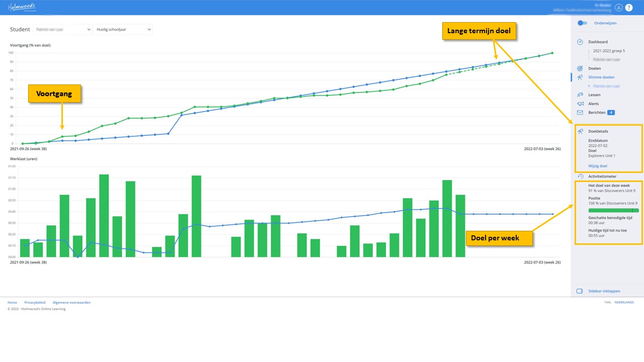Open the Huidig schooljaar dropdown
The width and height of the screenshot is (644, 362).
(122, 30)
